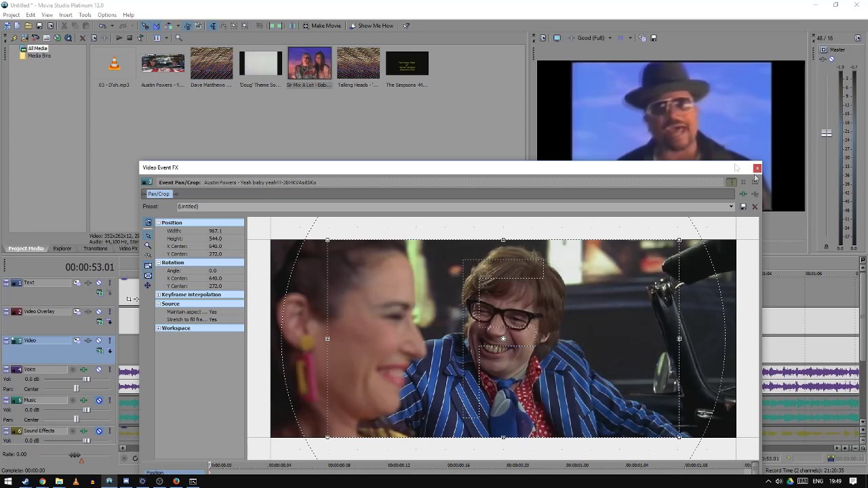Viewport: 868px width, 488px height.
Task: Select the Media Bins folder
Action: point(39,56)
